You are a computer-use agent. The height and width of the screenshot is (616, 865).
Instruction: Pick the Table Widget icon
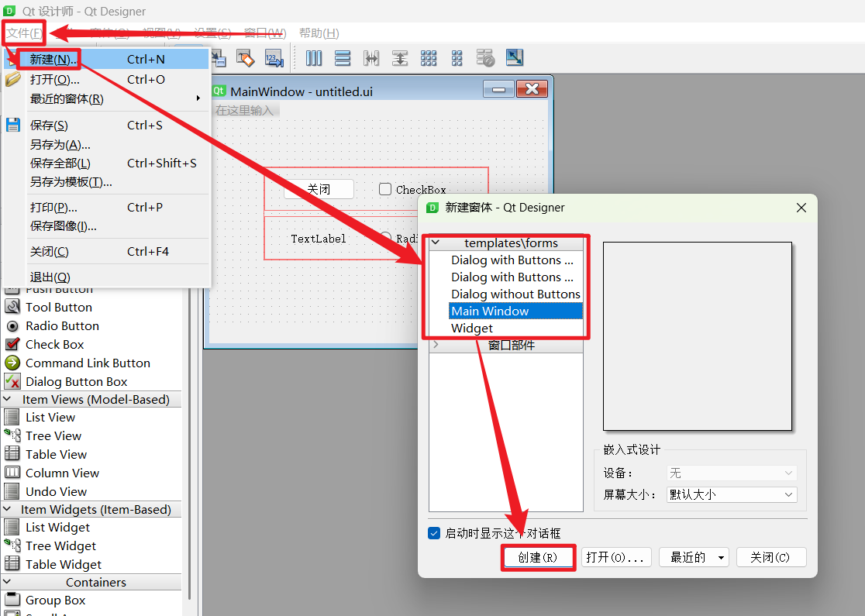click(x=12, y=564)
